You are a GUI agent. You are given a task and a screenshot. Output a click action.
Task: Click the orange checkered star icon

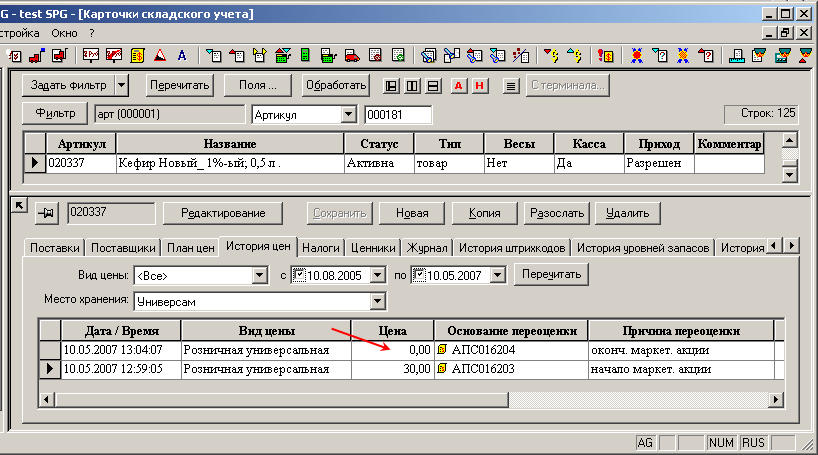click(683, 55)
